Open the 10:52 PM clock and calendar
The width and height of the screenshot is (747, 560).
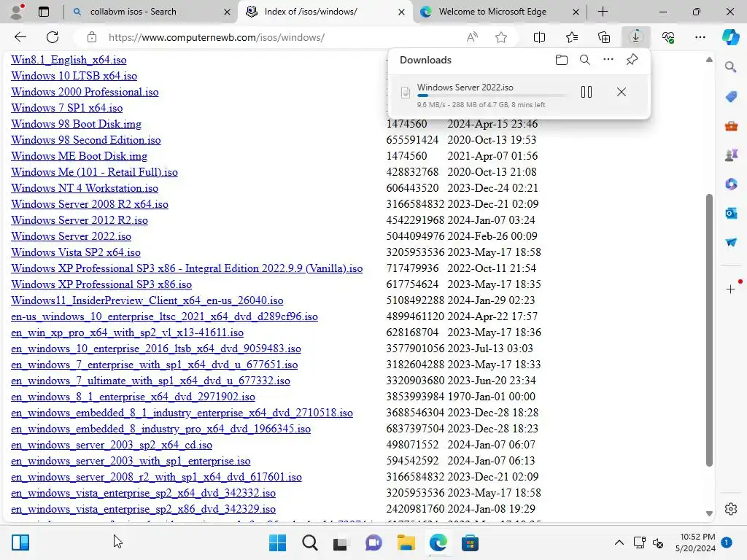(695, 542)
